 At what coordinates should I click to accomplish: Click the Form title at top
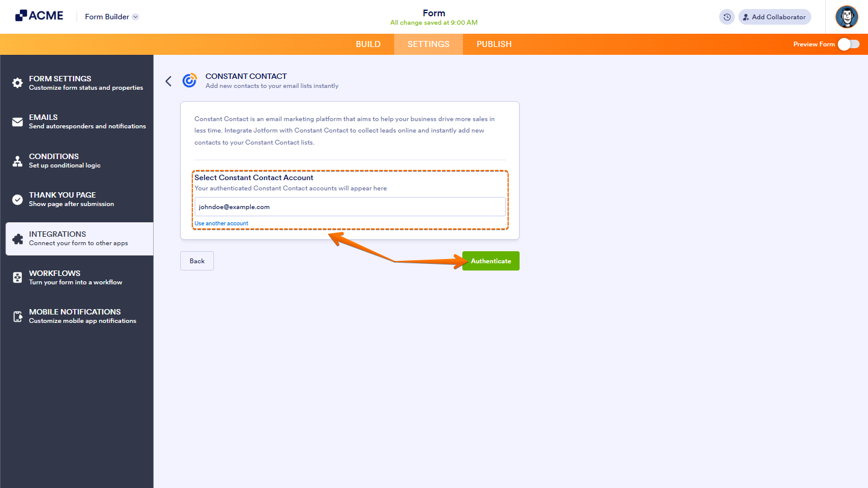[x=434, y=13]
